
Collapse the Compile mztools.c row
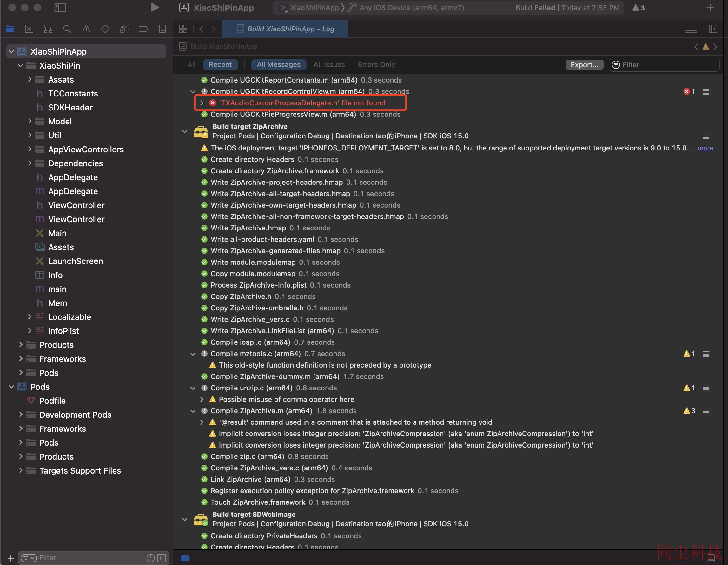(193, 354)
